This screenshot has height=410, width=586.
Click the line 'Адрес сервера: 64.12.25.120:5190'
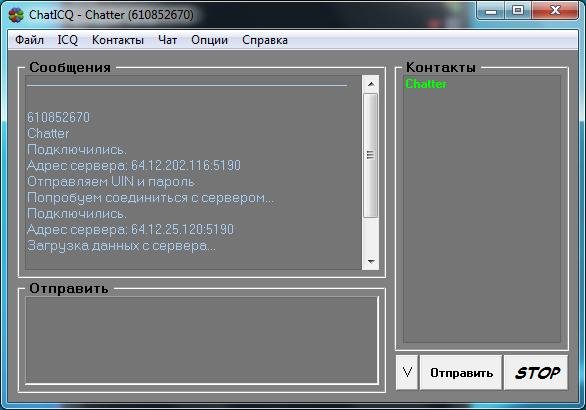(130, 229)
